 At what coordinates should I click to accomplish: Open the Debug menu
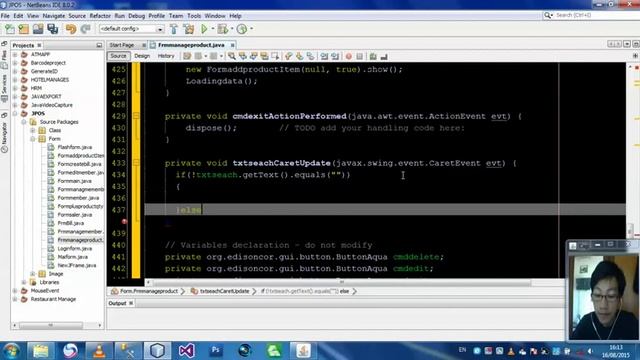click(x=136, y=16)
